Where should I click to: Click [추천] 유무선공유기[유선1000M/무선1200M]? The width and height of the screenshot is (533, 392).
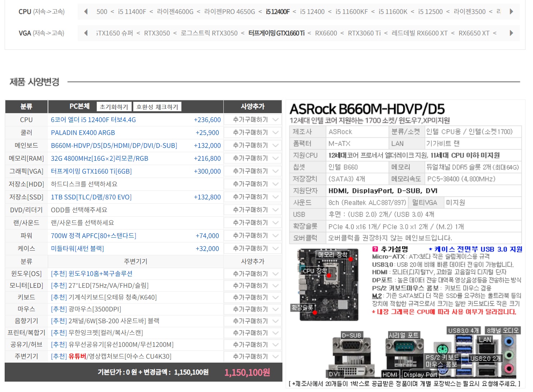pyautogui.click(x=112, y=345)
